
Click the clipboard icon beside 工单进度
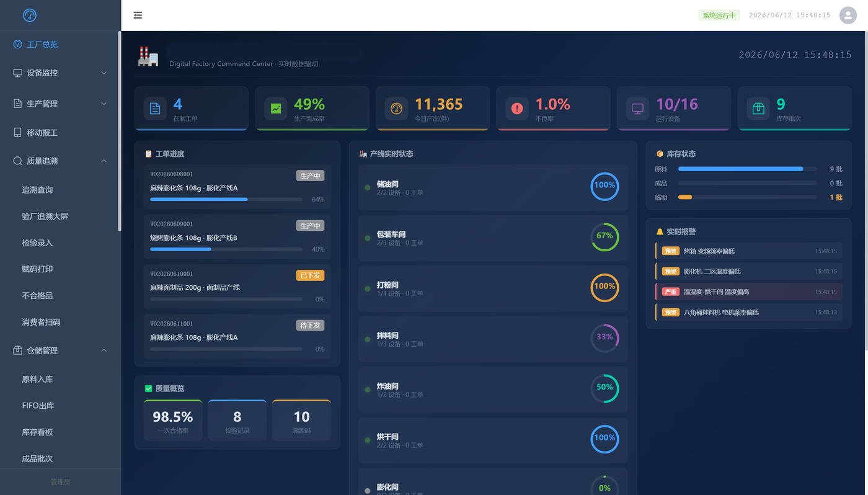pyautogui.click(x=148, y=154)
